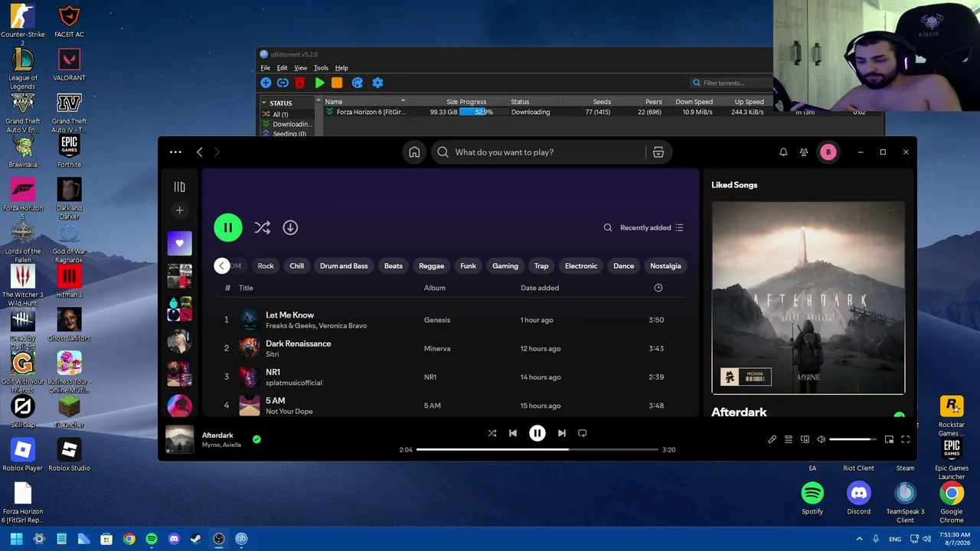Viewport: 980px width, 551px height.
Task: Show hidden system tray icons
Action: coord(859,539)
